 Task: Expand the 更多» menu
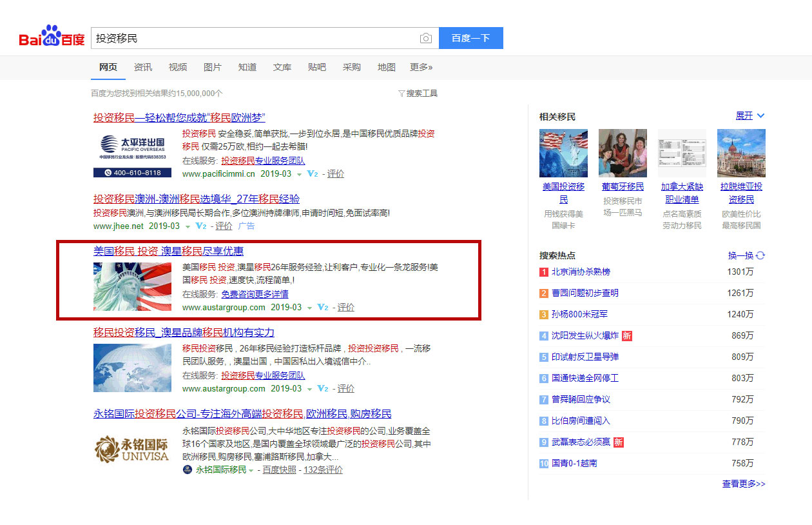[421, 67]
